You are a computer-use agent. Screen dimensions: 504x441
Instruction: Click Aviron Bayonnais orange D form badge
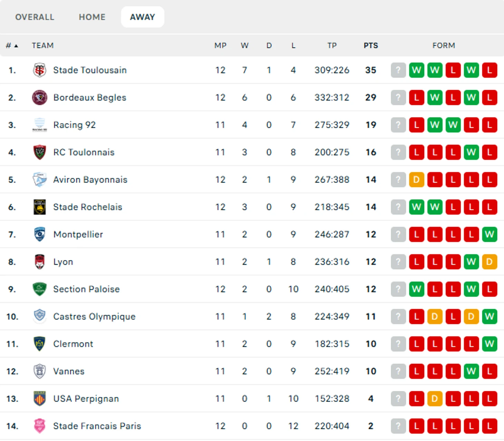416,180
